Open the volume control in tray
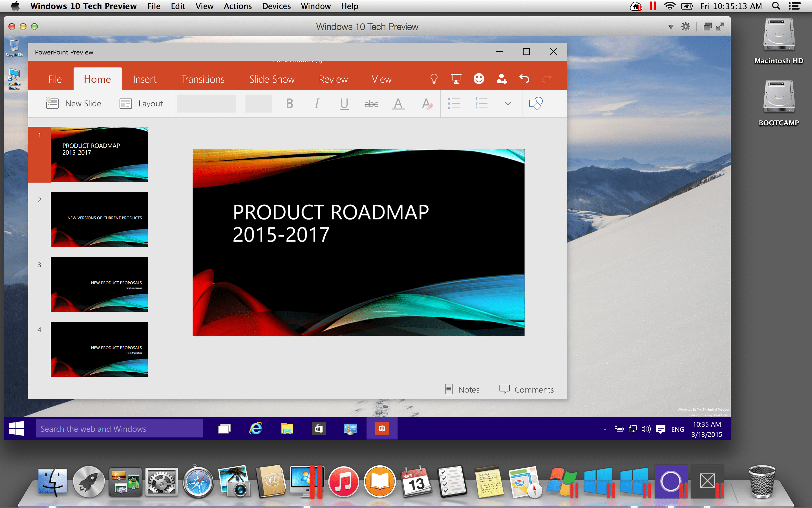 (x=646, y=429)
